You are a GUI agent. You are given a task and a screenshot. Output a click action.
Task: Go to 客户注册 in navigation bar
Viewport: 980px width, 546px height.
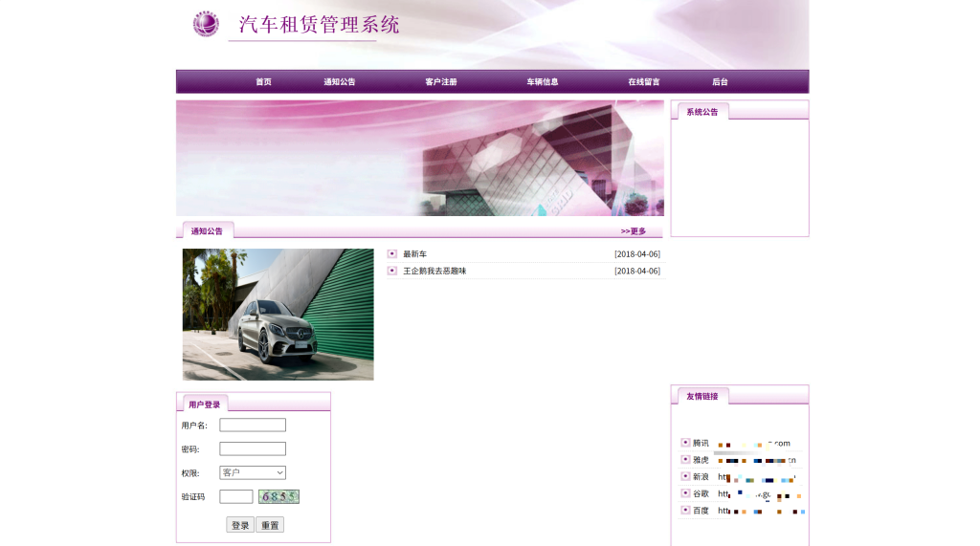point(441,82)
